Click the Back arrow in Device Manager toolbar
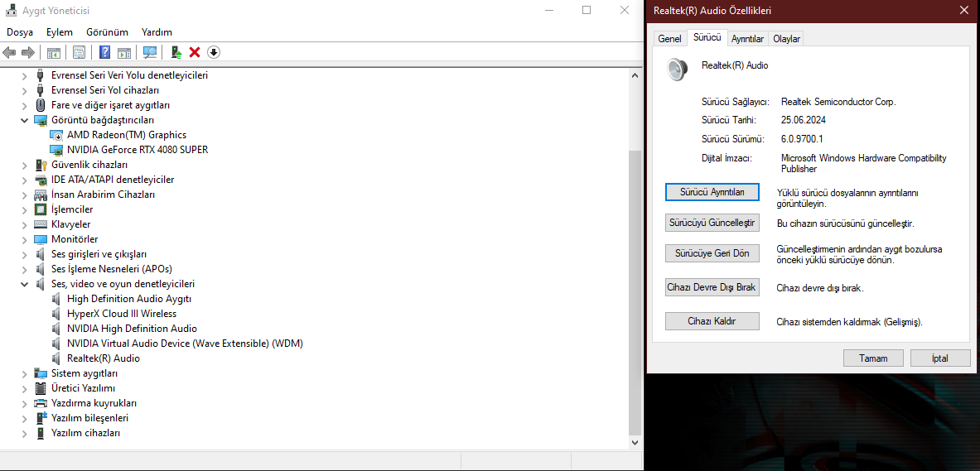Screen dimensions: 980x471 pyautogui.click(x=9, y=52)
